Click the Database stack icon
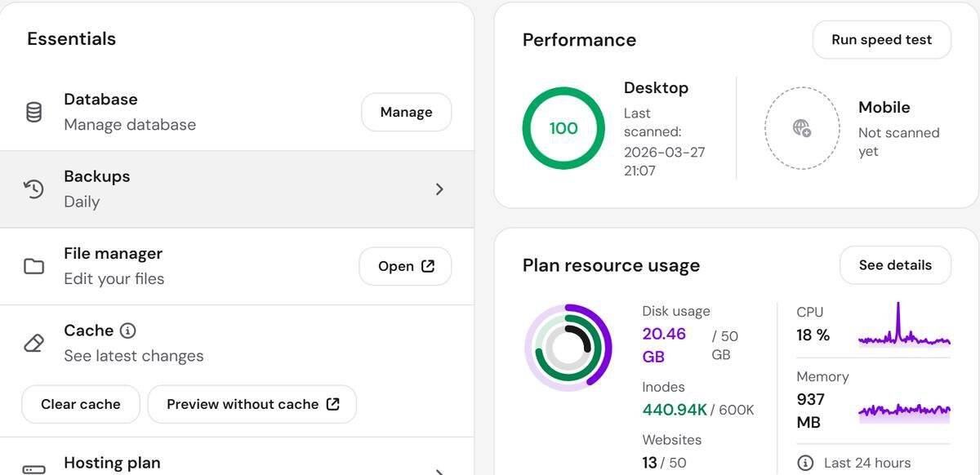This screenshot has height=475, width=980. pos(33,112)
